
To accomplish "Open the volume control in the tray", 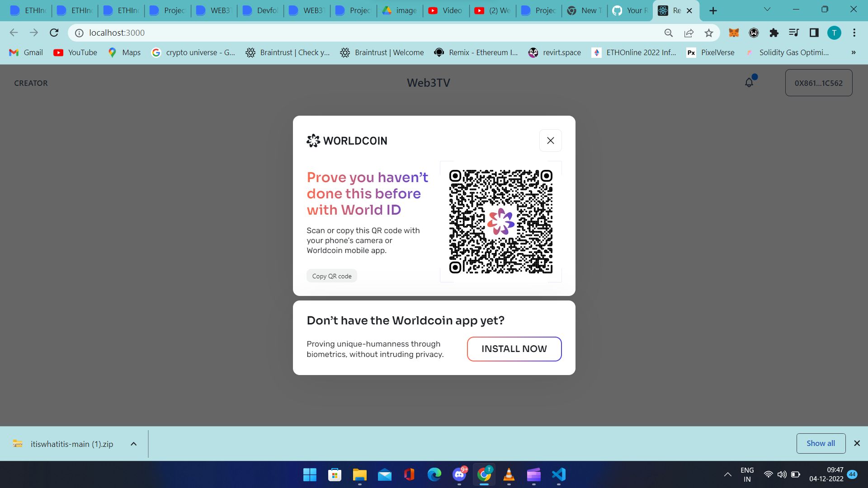I will pyautogui.click(x=782, y=474).
